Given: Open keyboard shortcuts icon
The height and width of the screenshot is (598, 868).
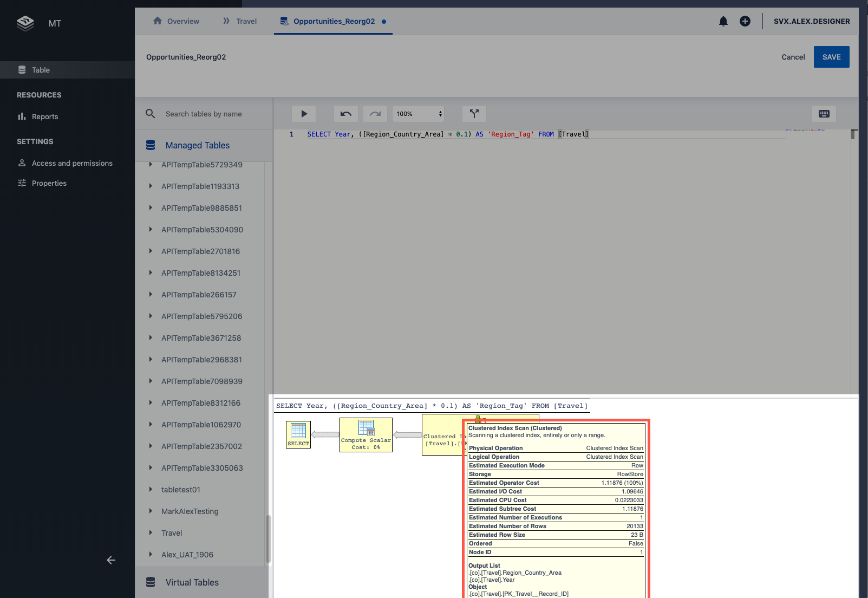Looking at the screenshot, I should pos(824,114).
